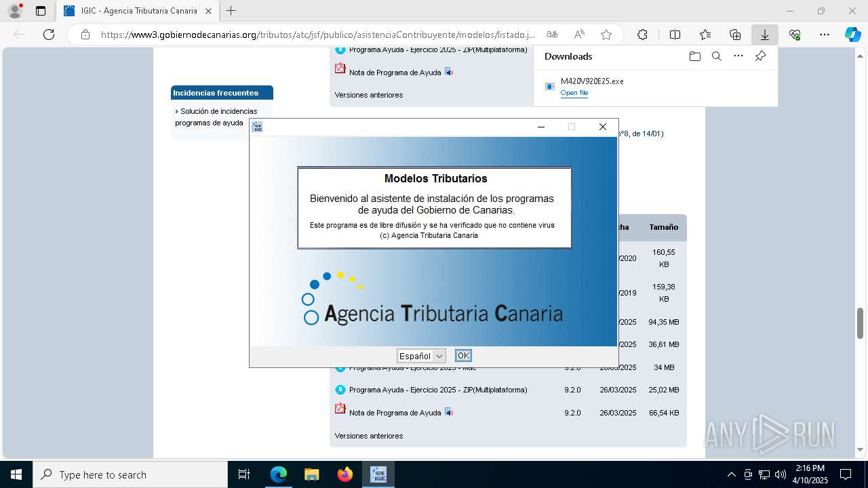Click the 94,35 MB size cell
This screenshot has width=868, height=488.
(664, 322)
